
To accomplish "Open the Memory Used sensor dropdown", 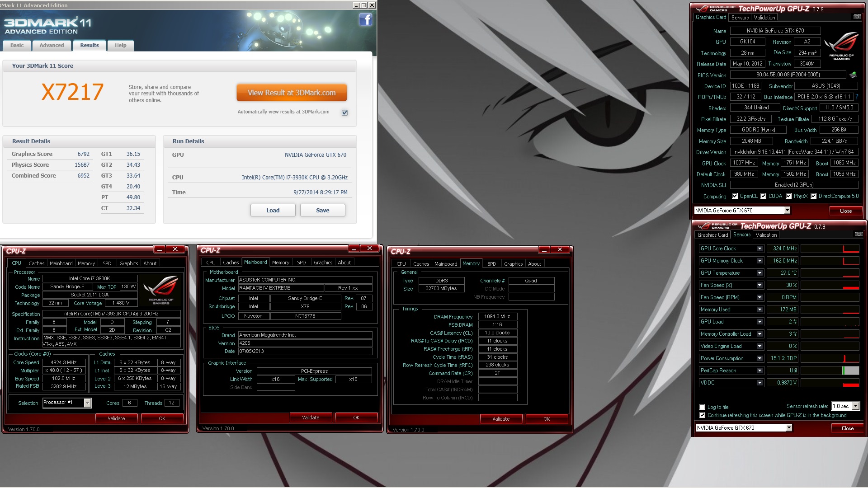I will coord(759,310).
